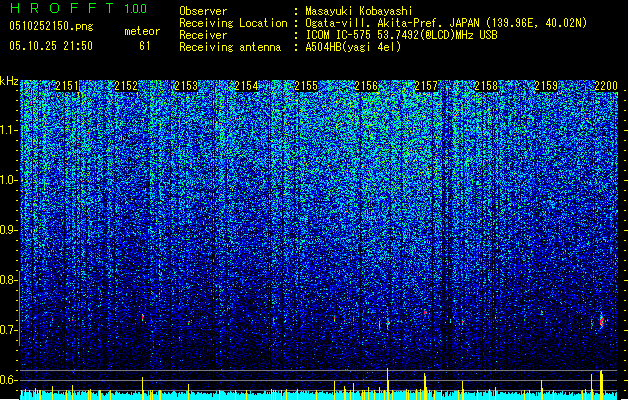Click the time marker 2200
The width and height of the screenshot is (629, 400).
606,86
